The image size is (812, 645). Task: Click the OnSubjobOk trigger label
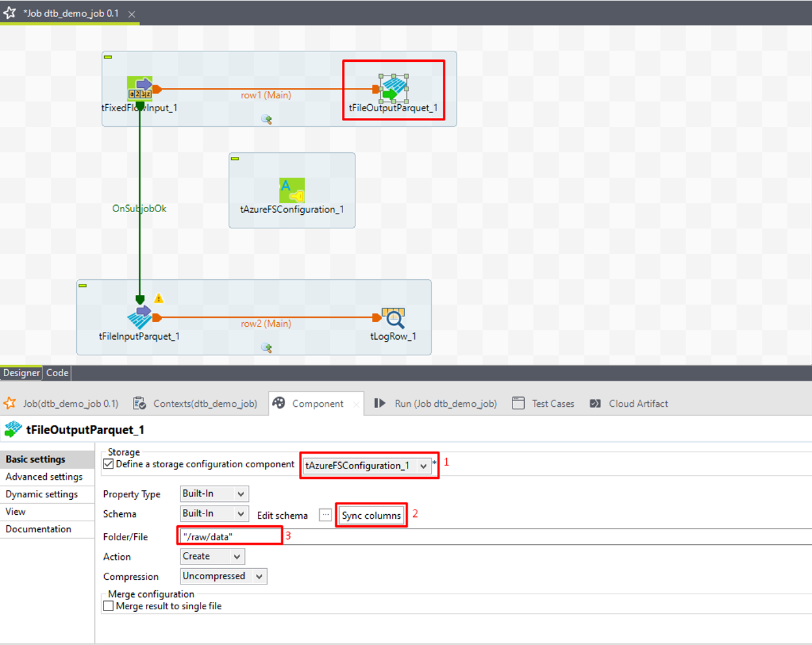coord(139,208)
